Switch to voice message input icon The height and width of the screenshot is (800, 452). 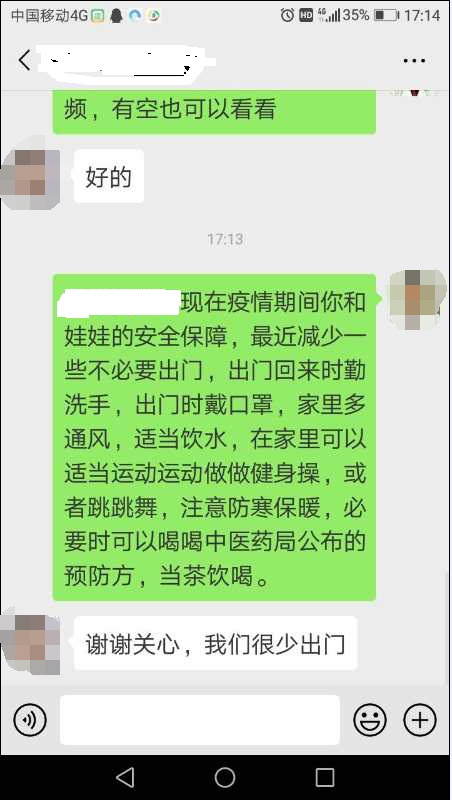coord(30,720)
